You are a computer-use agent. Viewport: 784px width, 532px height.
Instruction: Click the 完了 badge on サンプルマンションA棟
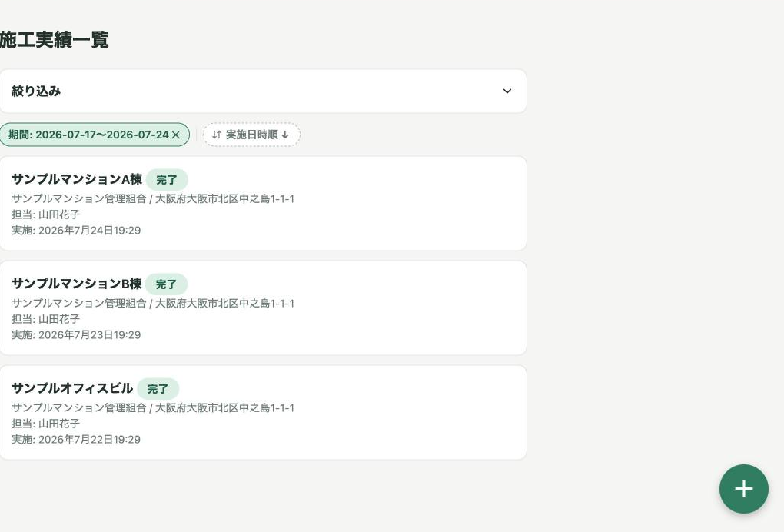pyautogui.click(x=167, y=179)
